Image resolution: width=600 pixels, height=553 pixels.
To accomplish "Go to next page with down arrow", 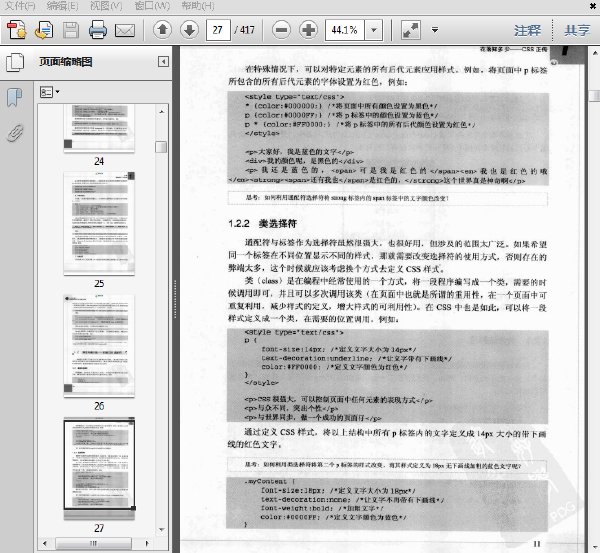I will (189, 29).
